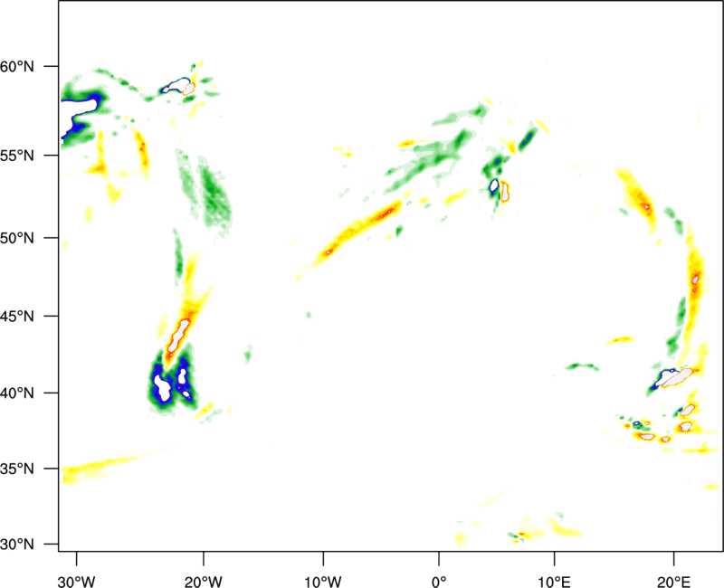Click the 30°N latitude label

click(x=17, y=545)
